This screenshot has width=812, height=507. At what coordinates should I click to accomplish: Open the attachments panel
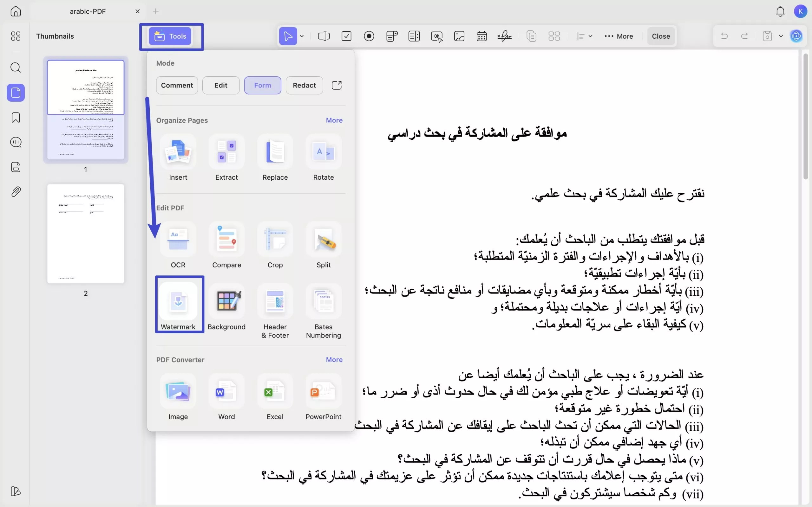coord(16,191)
